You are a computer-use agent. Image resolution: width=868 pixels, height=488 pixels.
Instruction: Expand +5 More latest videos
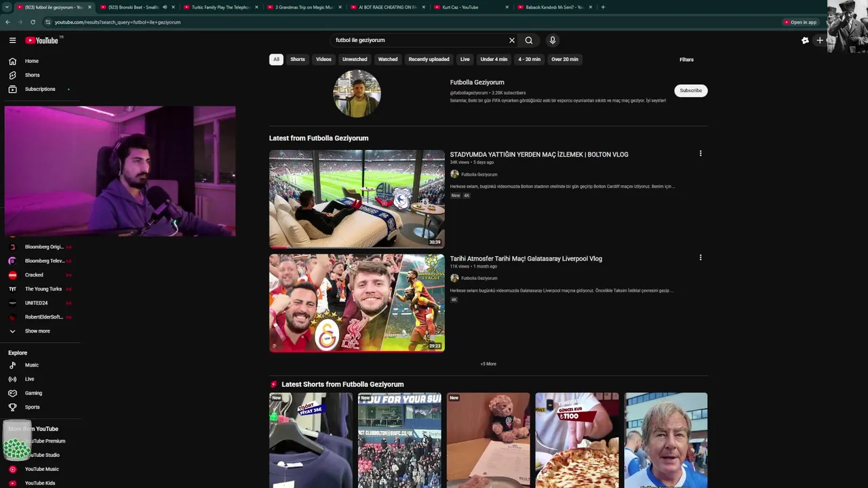click(488, 364)
